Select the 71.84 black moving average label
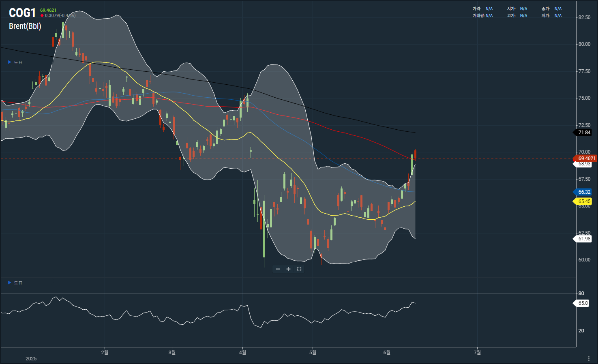This screenshot has height=364, width=598. [x=584, y=133]
